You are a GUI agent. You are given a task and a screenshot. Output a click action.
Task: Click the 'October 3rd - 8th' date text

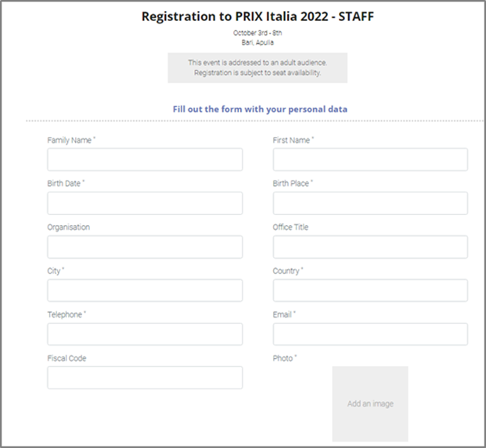(x=257, y=33)
